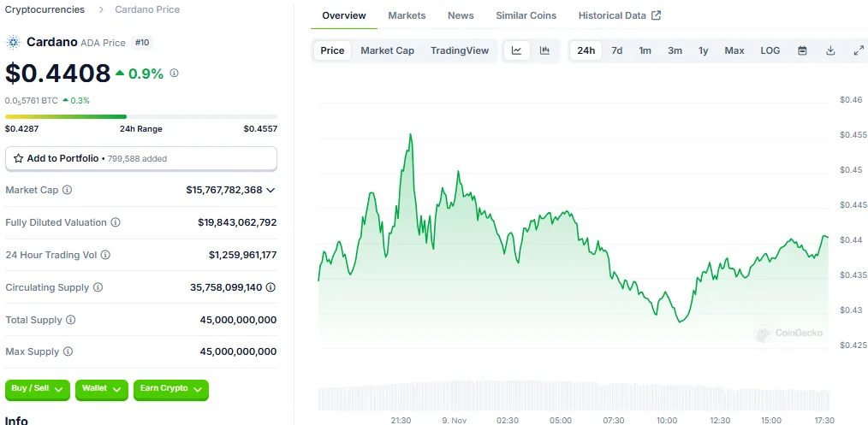
Task: Click the chart peak near $0.455
Action: 410,134
